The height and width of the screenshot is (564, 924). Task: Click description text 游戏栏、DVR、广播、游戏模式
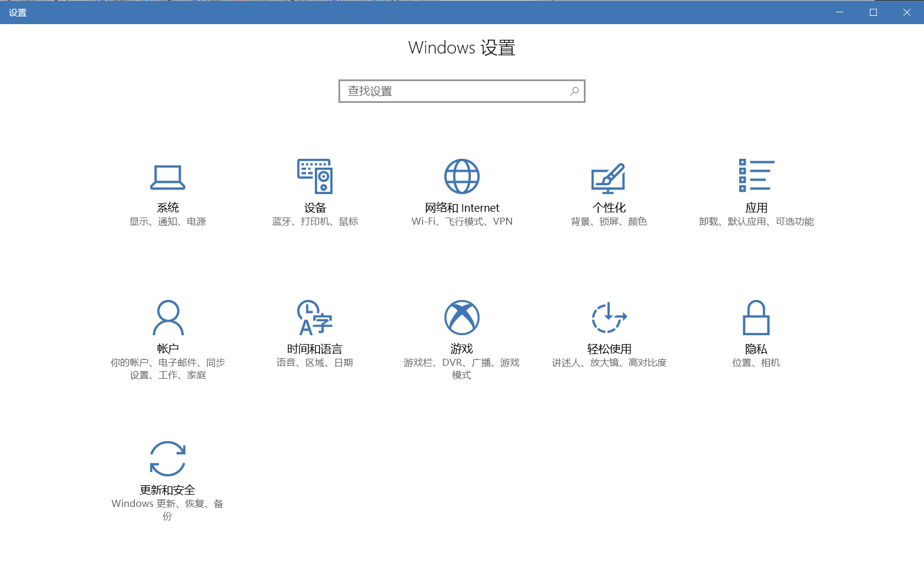pyautogui.click(x=462, y=369)
